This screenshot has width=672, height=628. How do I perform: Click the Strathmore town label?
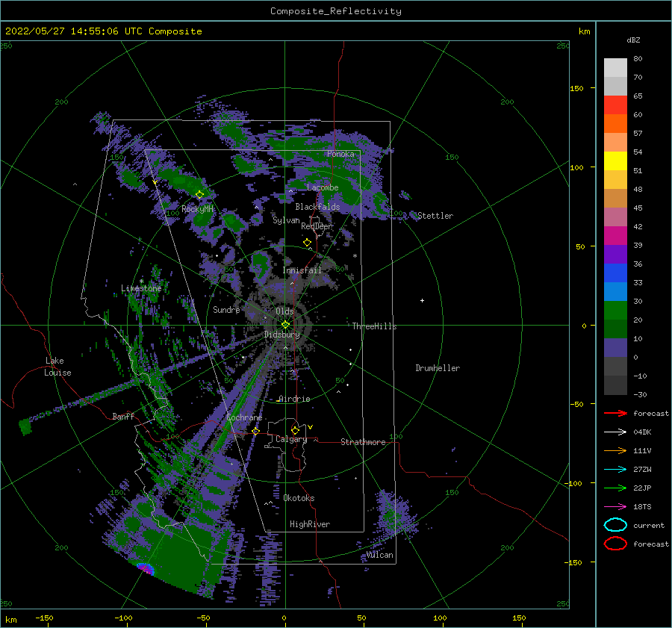coord(363,442)
